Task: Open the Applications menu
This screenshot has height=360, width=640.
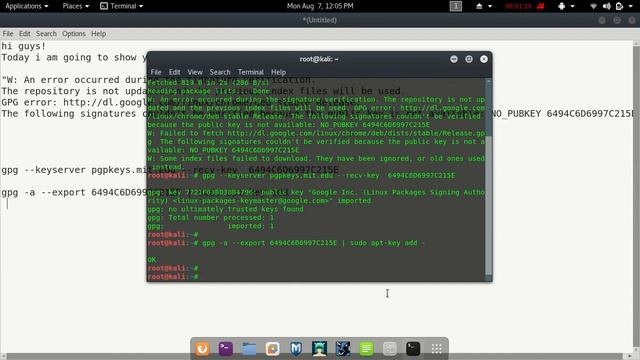Action: (27, 6)
